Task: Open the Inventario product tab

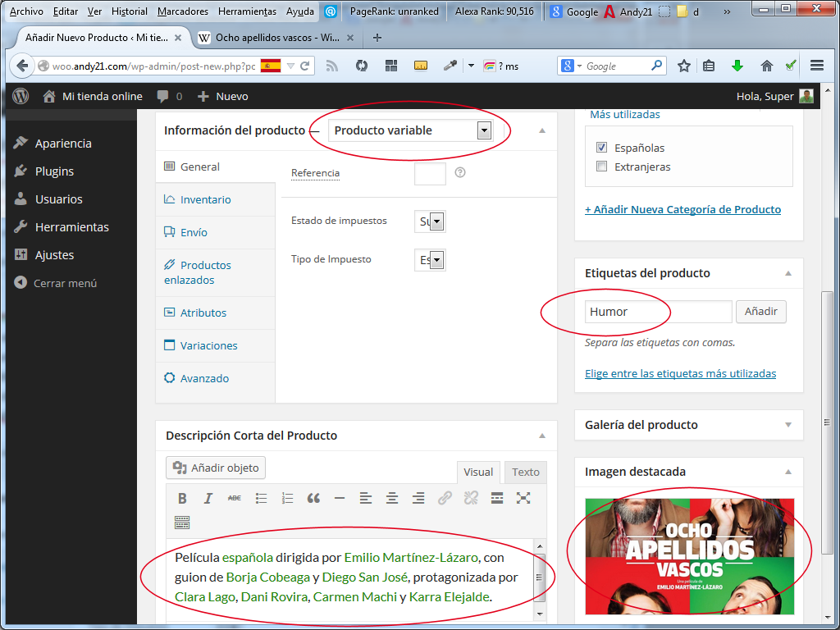Action: pos(216,199)
